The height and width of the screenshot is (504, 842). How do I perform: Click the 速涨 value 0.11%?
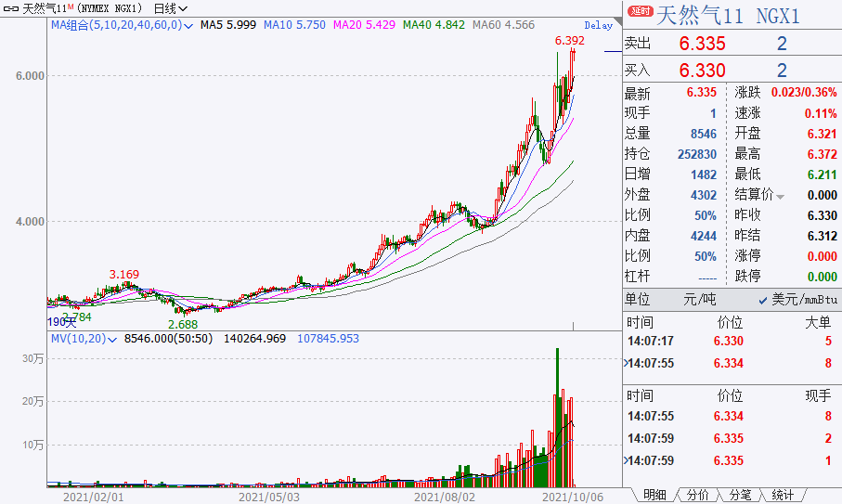[x=821, y=113]
